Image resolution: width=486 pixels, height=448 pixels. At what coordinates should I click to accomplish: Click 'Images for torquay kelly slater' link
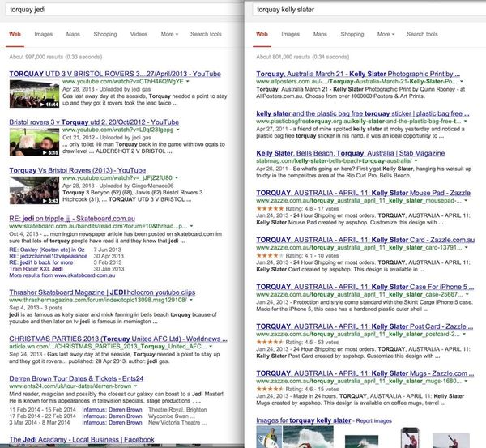304,420
